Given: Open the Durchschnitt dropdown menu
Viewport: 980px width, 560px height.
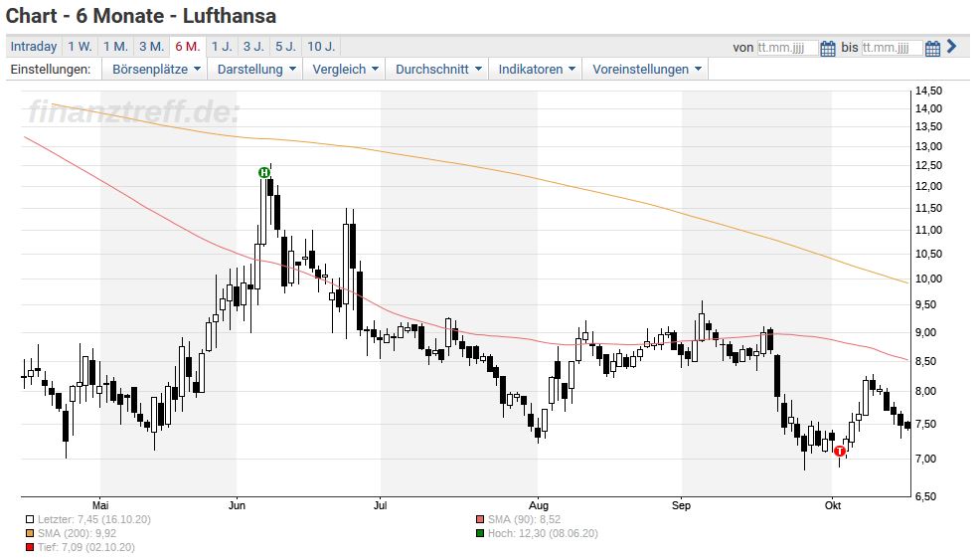Looking at the screenshot, I should pos(438,70).
